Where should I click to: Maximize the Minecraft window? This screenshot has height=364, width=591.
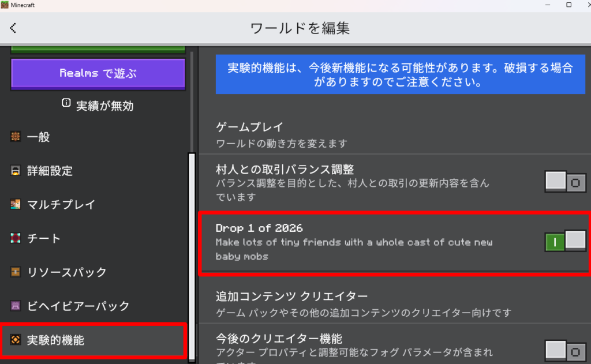[x=568, y=5]
